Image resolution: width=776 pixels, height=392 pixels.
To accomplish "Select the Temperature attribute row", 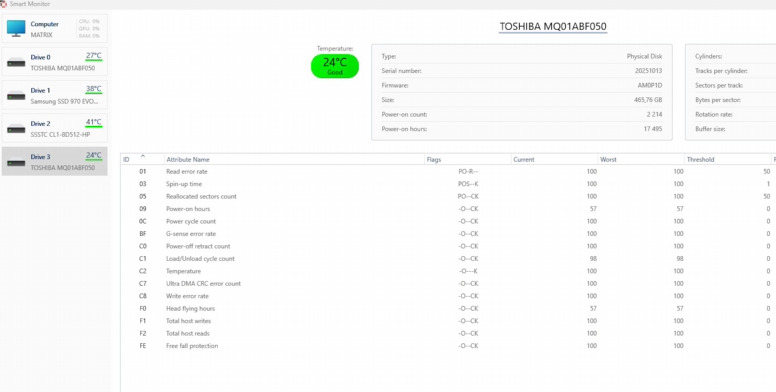I will coord(448,271).
